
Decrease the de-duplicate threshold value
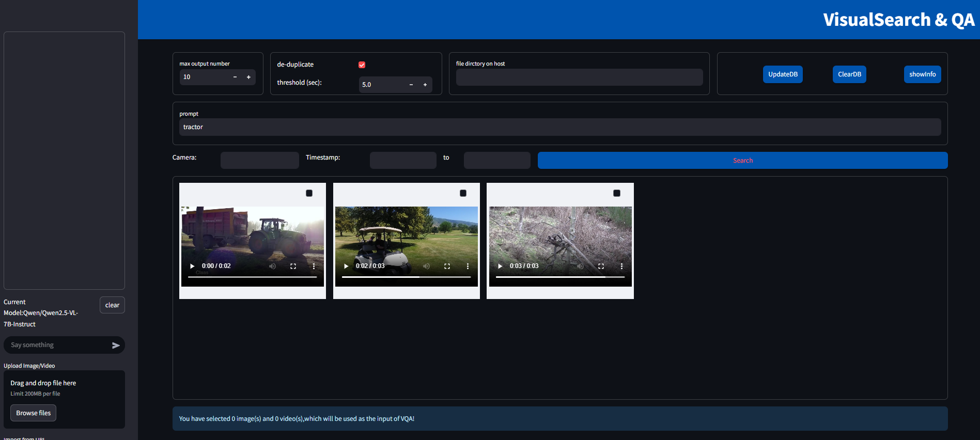411,85
